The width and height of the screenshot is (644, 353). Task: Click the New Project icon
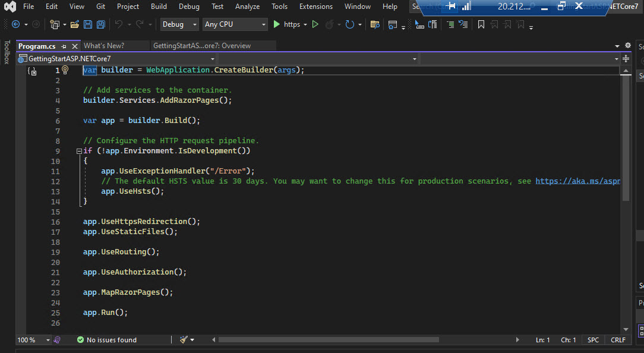coord(54,24)
